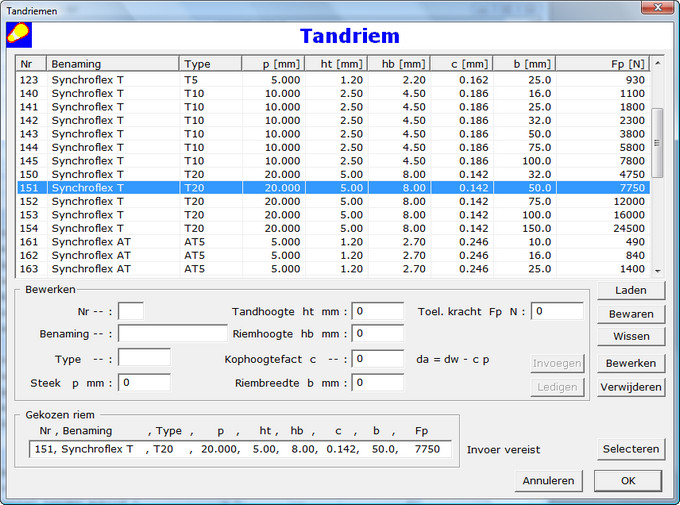
Task: Cancel with the Annuleren button
Action: click(x=548, y=481)
